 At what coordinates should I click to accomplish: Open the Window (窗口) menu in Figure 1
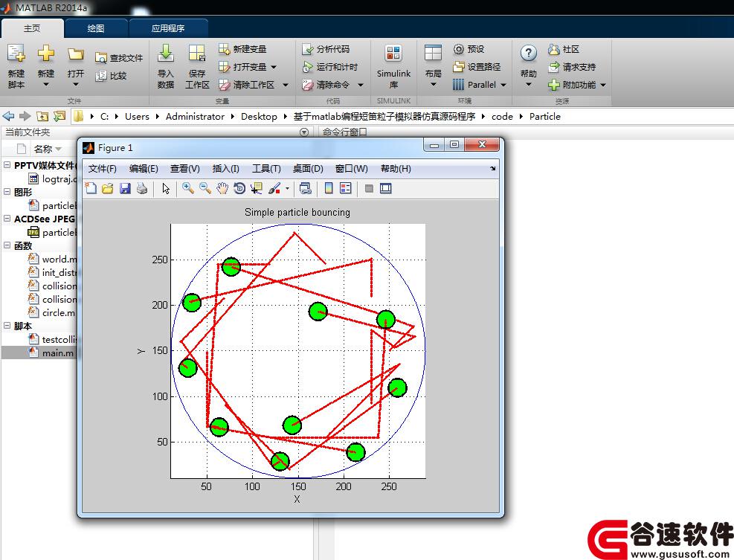click(352, 169)
